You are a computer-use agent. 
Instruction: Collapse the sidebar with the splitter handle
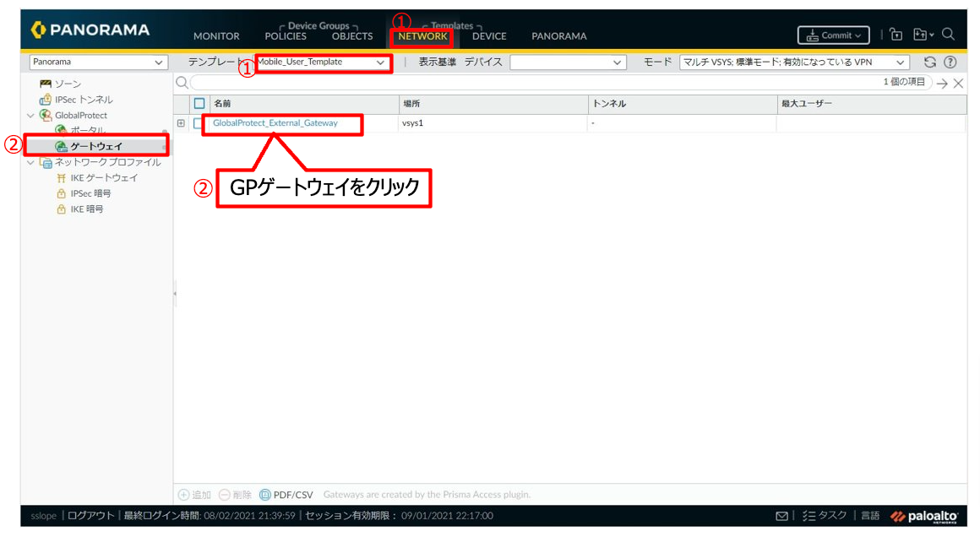click(175, 294)
